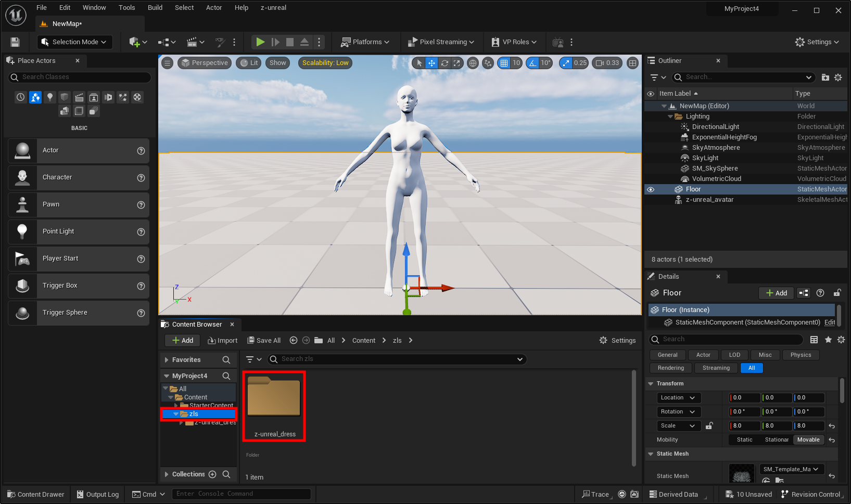
Task: Open the Platforms dropdown
Action: (x=365, y=42)
